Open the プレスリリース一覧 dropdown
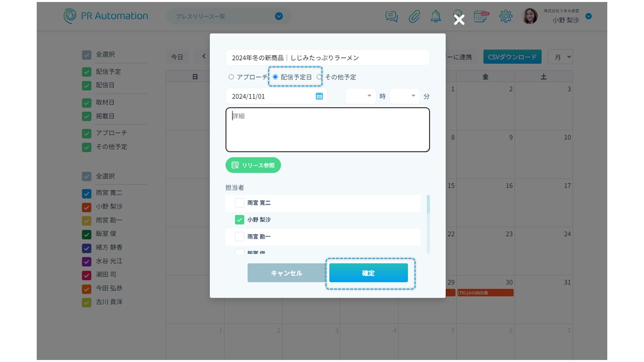The height and width of the screenshot is (362, 644). point(229,16)
